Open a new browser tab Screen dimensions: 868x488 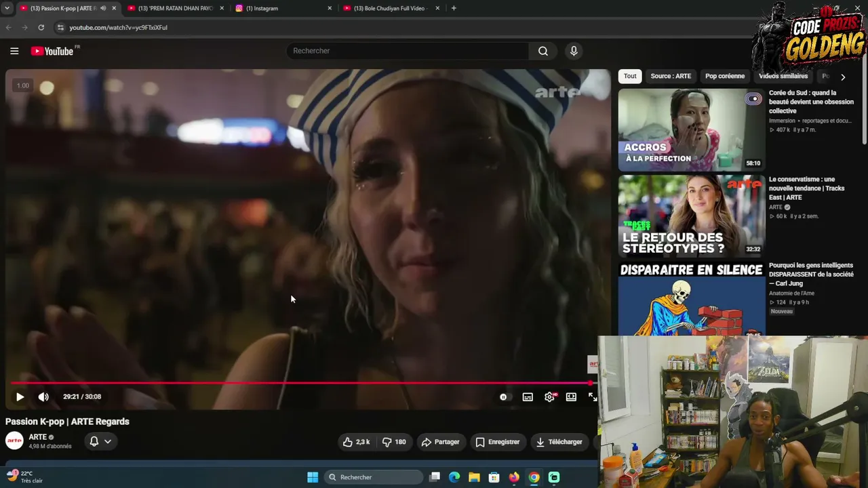454,8
